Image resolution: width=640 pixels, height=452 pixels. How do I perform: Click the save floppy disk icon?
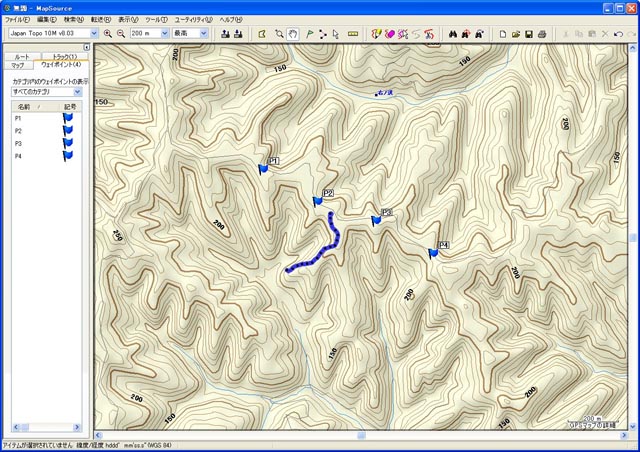(x=528, y=33)
